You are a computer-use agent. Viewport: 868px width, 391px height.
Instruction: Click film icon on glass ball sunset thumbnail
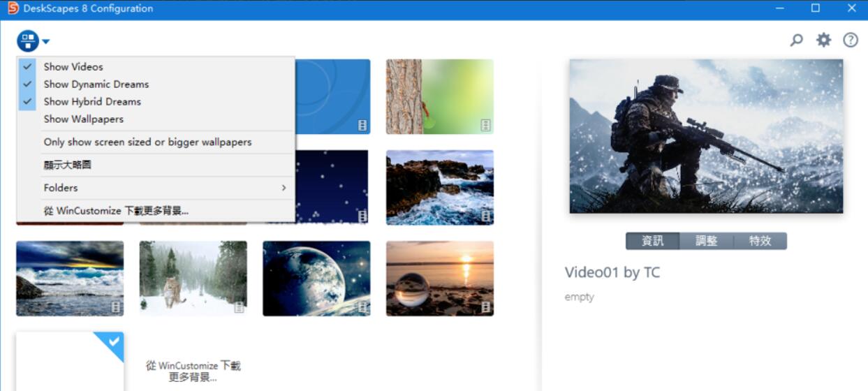click(x=485, y=307)
